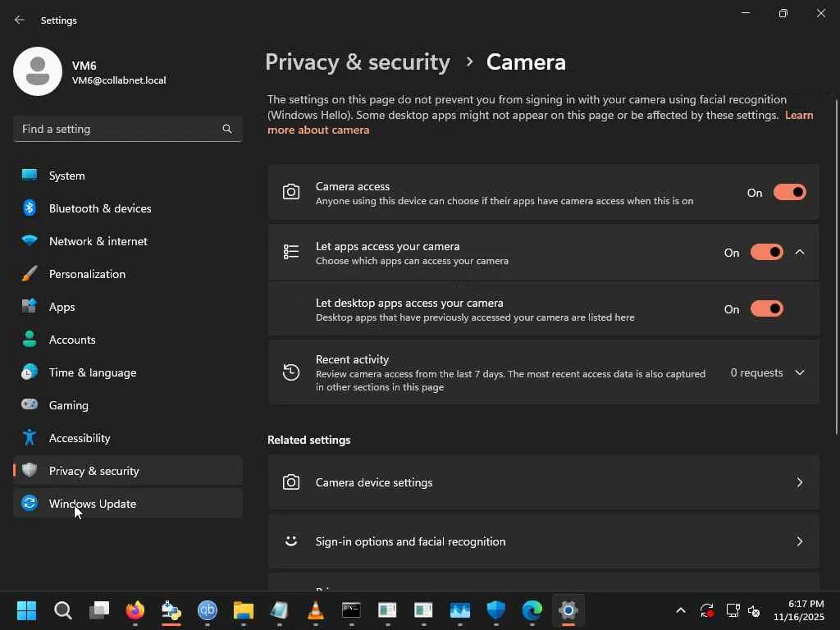Open Bluetooth & devices settings
This screenshot has width=840, height=630.
click(x=100, y=208)
